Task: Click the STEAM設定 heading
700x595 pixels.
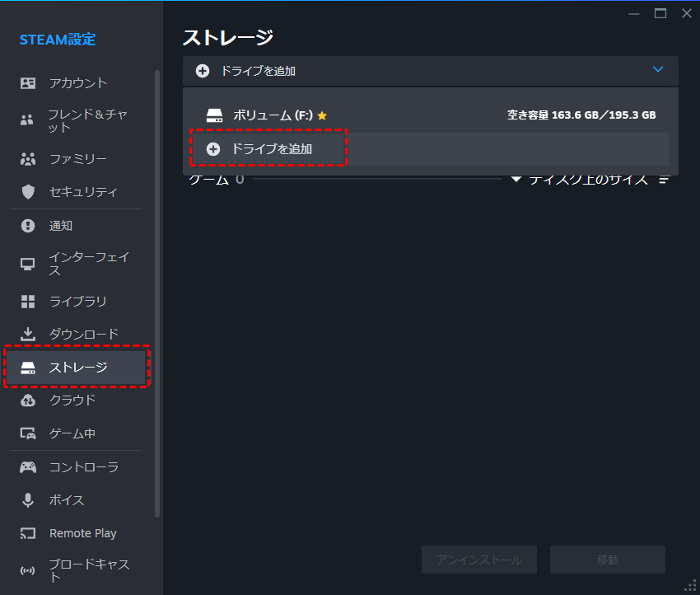Action: tap(58, 40)
